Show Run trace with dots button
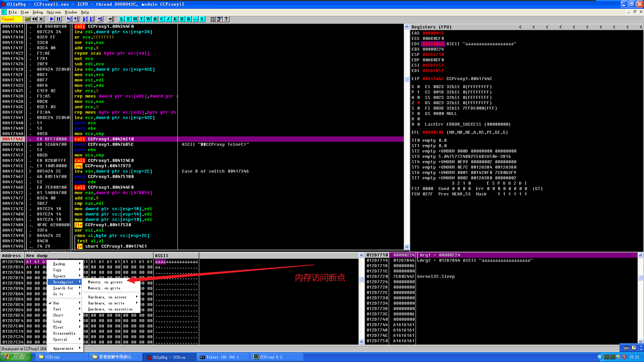The height and width of the screenshot is (362, 644). (x=195, y=19)
